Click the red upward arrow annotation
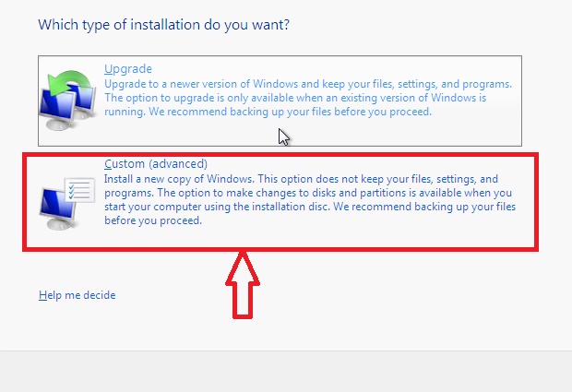The image size is (572, 392). pos(243,285)
